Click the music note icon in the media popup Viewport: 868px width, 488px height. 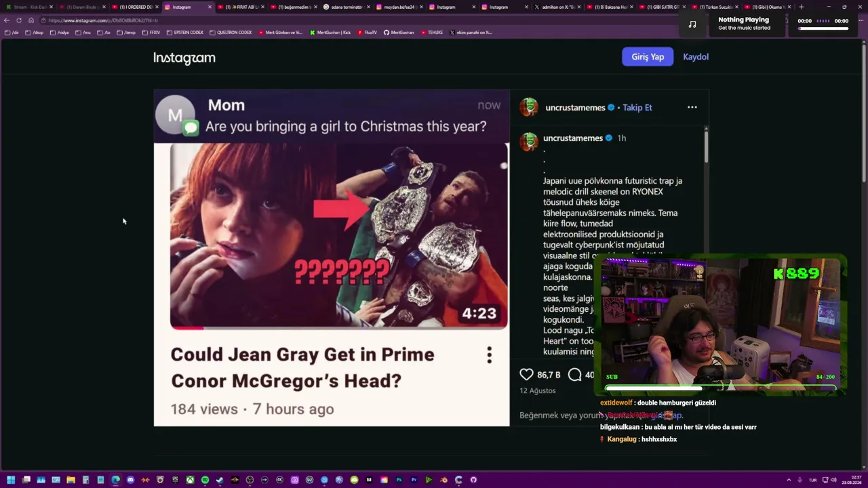(x=692, y=24)
